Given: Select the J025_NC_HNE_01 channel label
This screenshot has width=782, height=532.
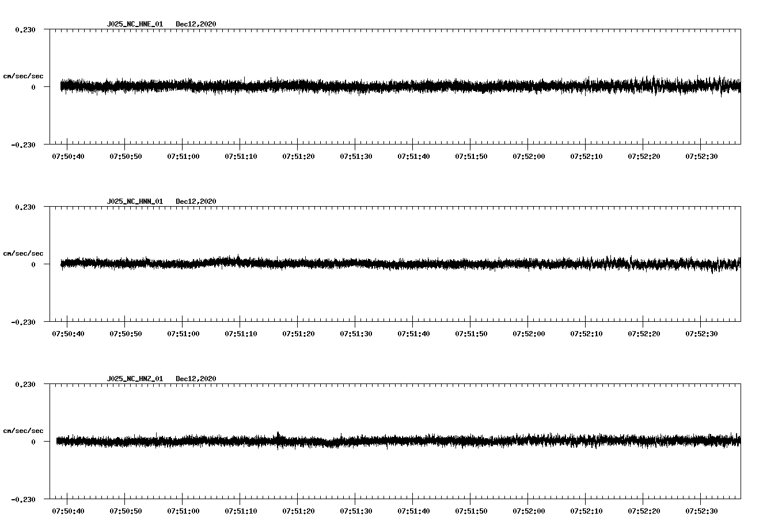Looking at the screenshot, I should 134,24.
